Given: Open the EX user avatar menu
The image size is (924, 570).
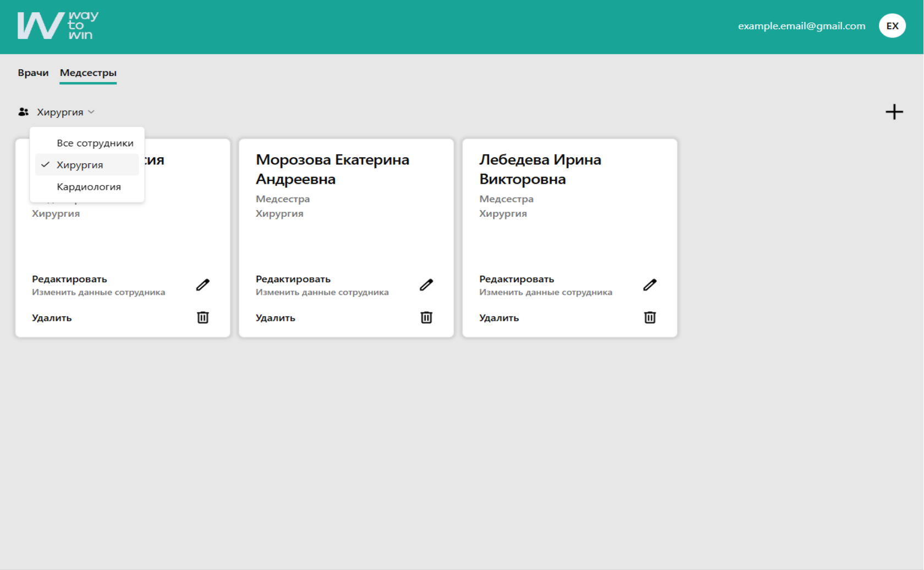Looking at the screenshot, I should [892, 26].
